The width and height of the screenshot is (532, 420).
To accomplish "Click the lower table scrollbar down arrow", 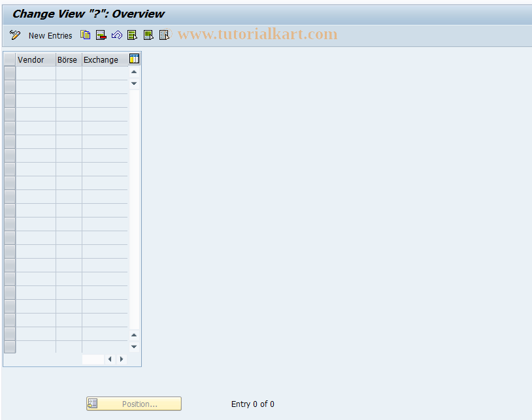I will point(133,346).
